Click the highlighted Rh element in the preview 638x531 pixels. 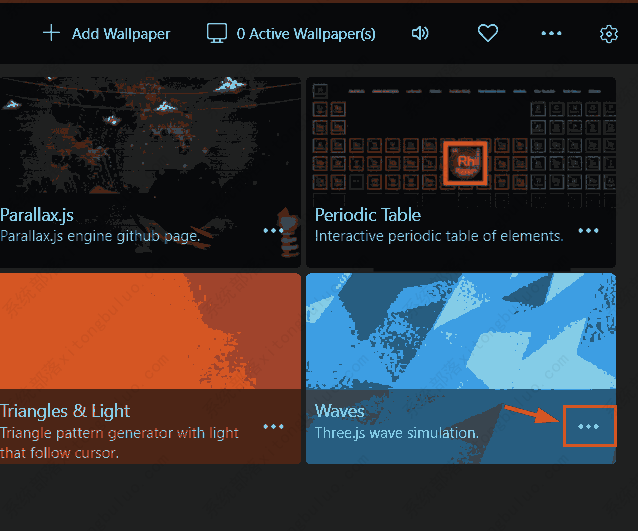click(465, 163)
